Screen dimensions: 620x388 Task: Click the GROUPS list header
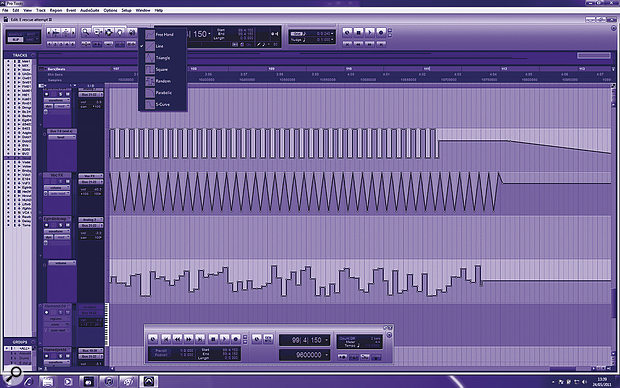point(20,342)
